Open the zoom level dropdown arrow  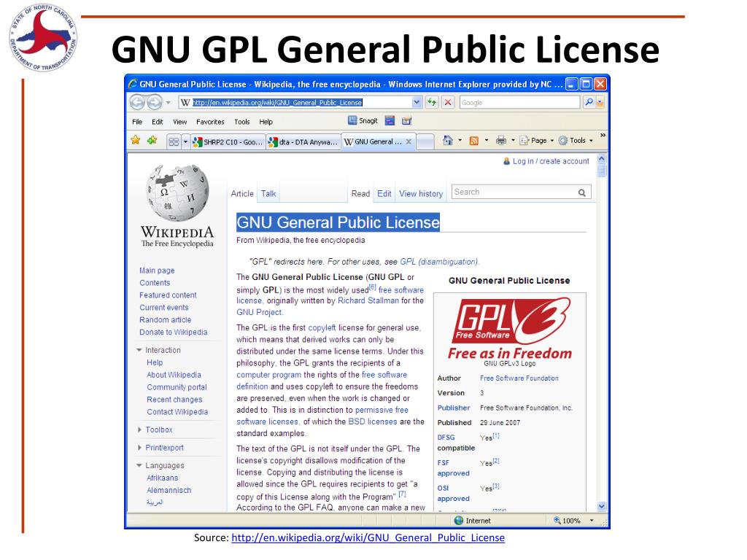tap(592, 521)
